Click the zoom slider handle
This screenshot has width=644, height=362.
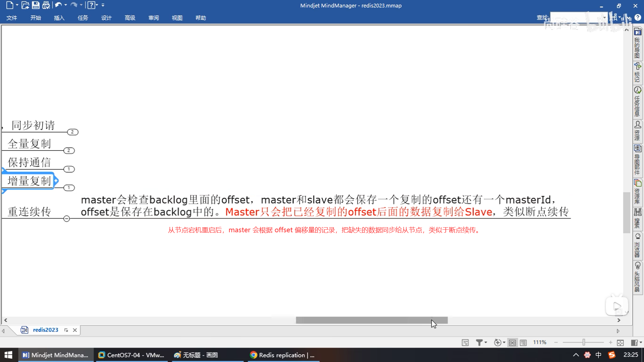coord(584,342)
